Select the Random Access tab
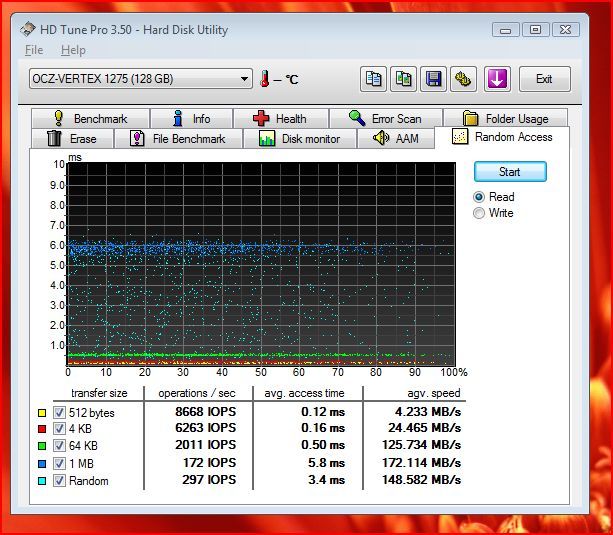The width and height of the screenshot is (613, 535). tap(502, 137)
